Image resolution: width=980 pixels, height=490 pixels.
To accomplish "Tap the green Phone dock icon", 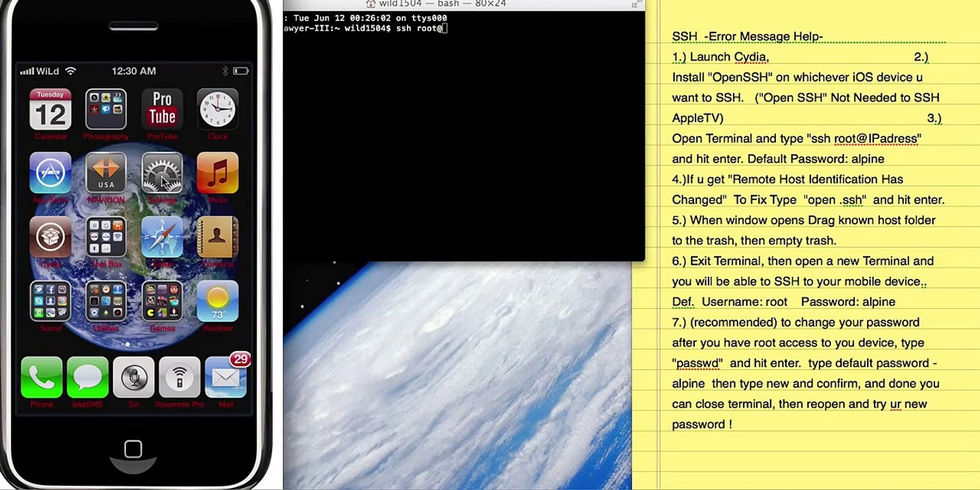I will [42, 377].
